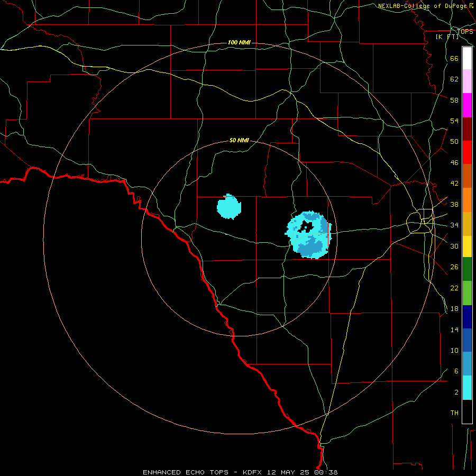Click the '[K FT]' units label
This screenshot has width=476, height=476.
point(447,36)
